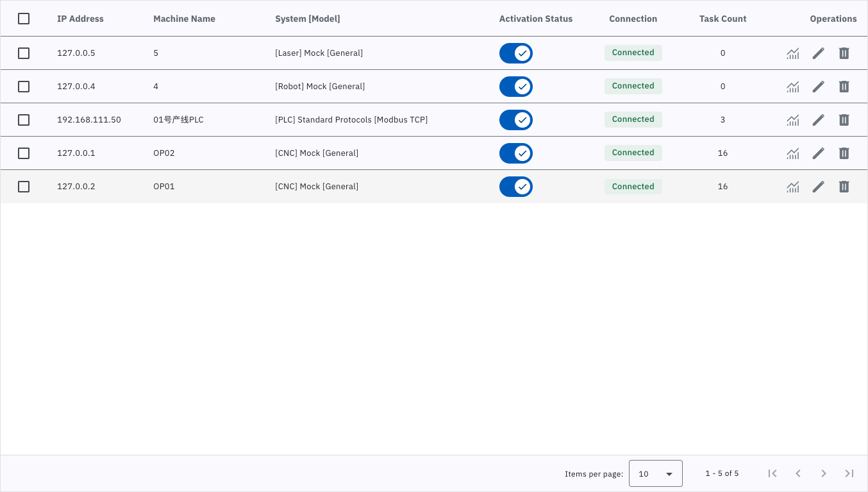Disable activation toggle for 01号产线PLC
Viewport: 868px width, 492px height.
click(x=516, y=120)
